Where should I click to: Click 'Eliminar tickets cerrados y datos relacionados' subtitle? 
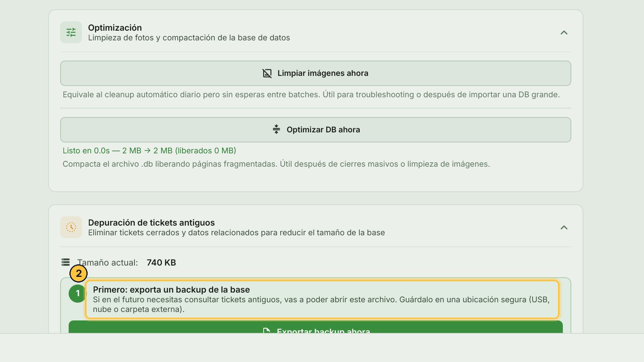pyautogui.click(x=237, y=232)
